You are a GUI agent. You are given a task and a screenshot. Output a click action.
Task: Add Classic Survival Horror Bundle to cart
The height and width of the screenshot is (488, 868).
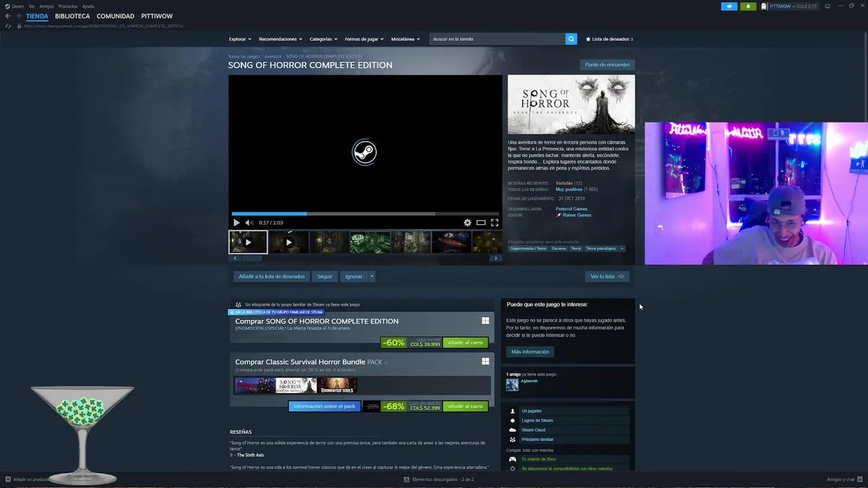click(x=465, y=406)
